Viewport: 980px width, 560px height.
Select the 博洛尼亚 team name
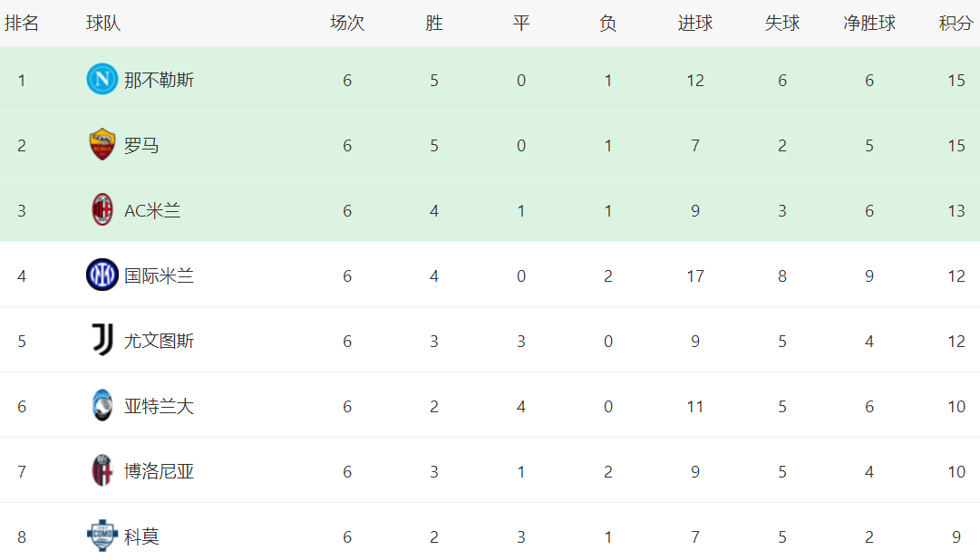[x=159, y=472]
